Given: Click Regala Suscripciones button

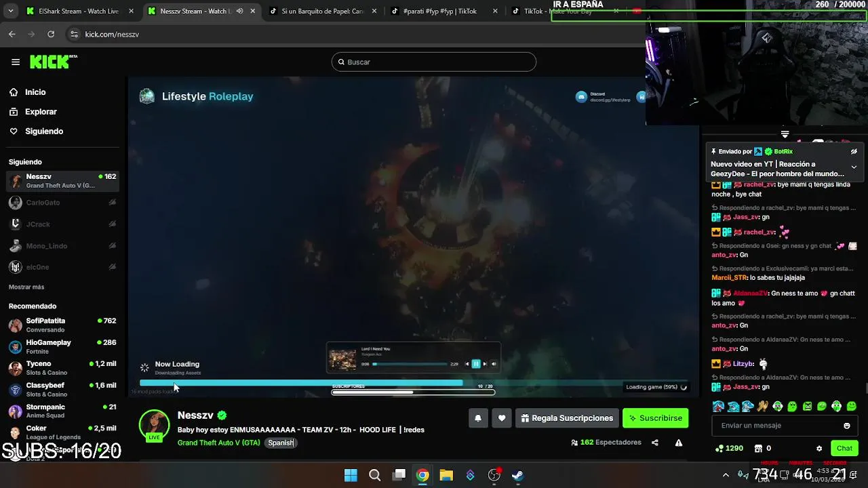Looking at the screenshot, I should (x=567, y=418).
